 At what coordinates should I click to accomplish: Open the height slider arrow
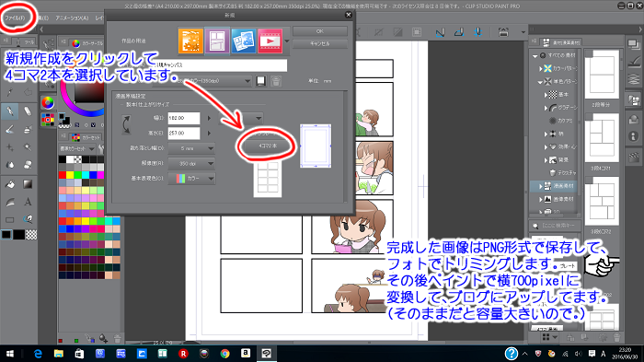click(209, 133)
